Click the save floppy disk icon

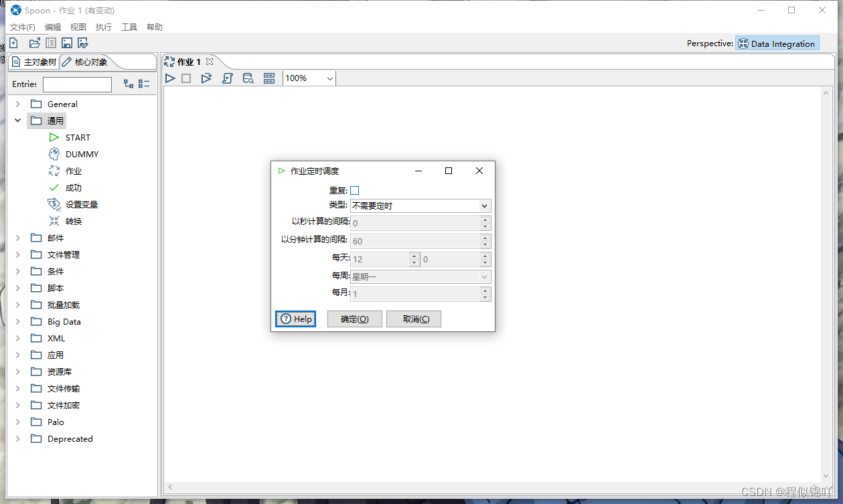click(x=67, y=43)
